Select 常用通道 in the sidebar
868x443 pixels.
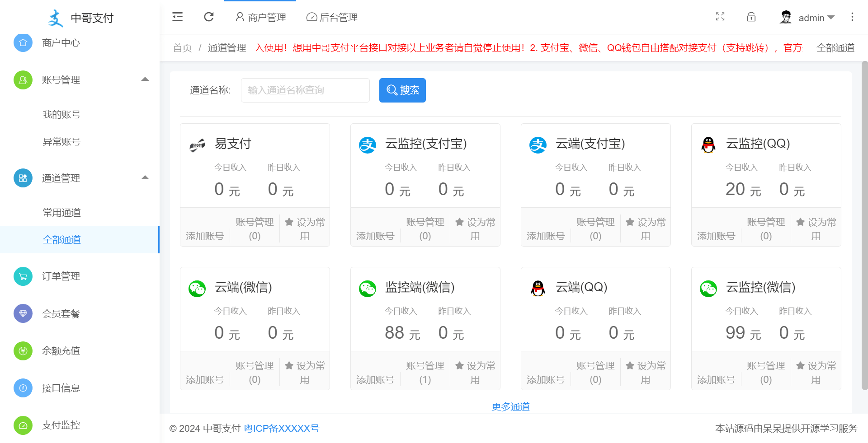coord(61,213)
